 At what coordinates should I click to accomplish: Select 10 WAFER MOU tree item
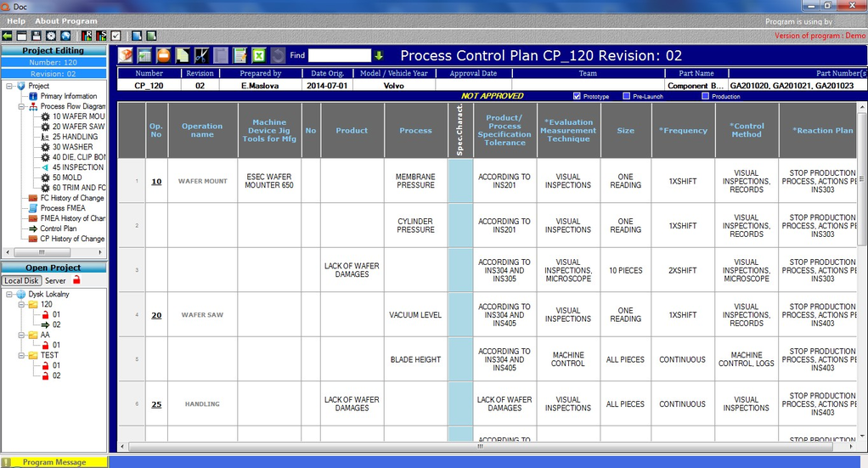point(79,116)
